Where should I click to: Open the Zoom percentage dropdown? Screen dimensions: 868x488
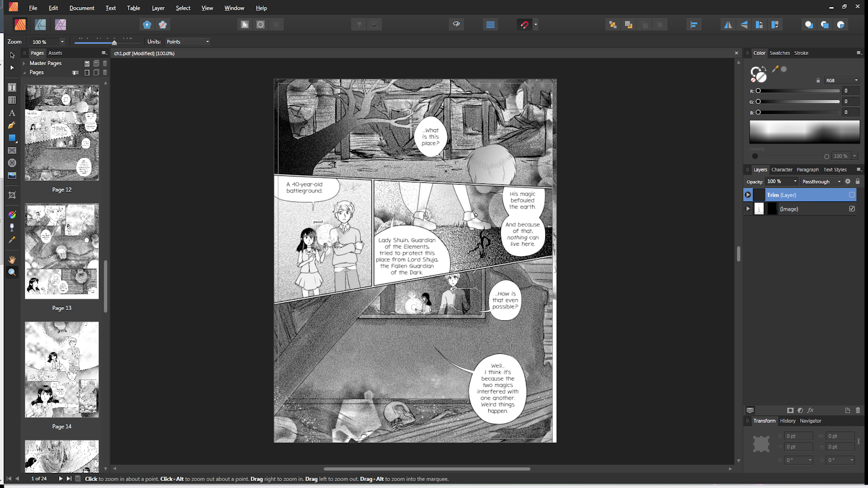[62, 42]
